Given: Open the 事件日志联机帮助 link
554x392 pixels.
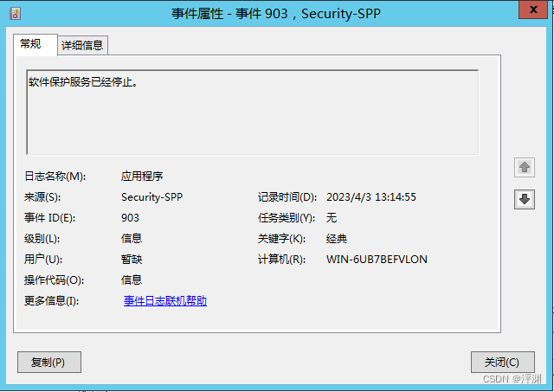Looking at the screenshot, I should [x=165, y=301].
